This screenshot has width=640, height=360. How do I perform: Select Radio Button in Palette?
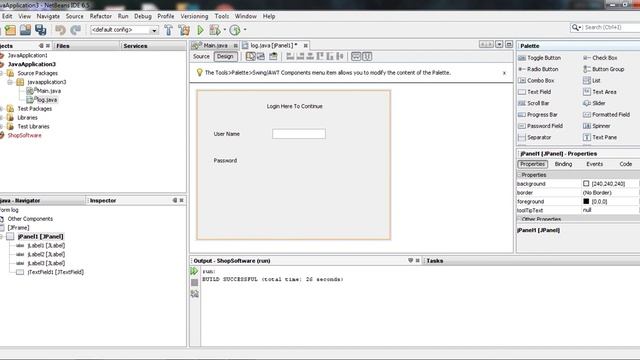(538, 69)
